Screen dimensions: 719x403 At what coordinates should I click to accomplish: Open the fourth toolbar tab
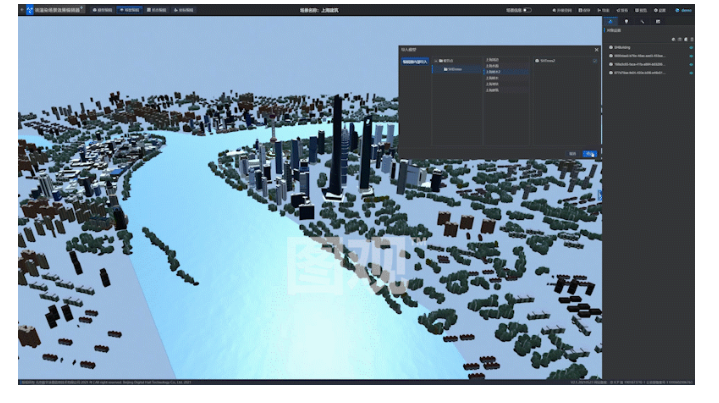pos(183,10)
